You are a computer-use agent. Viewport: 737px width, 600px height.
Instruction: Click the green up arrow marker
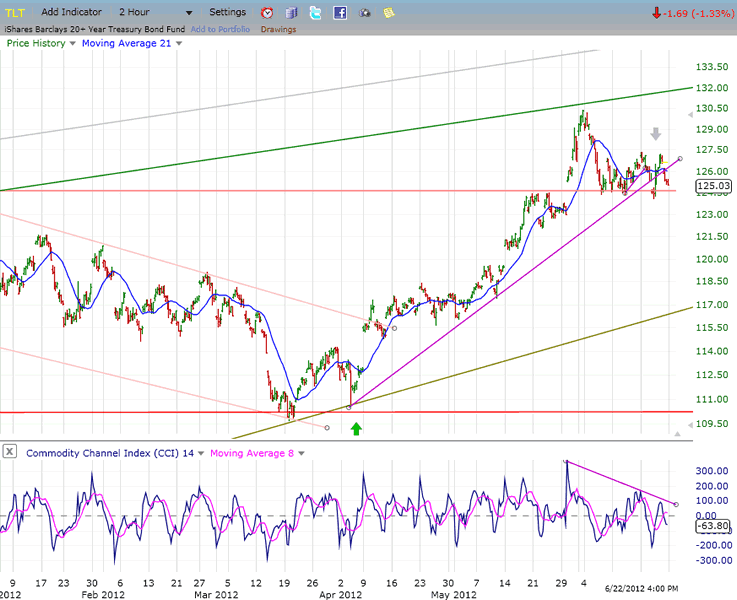coord(356,429)
